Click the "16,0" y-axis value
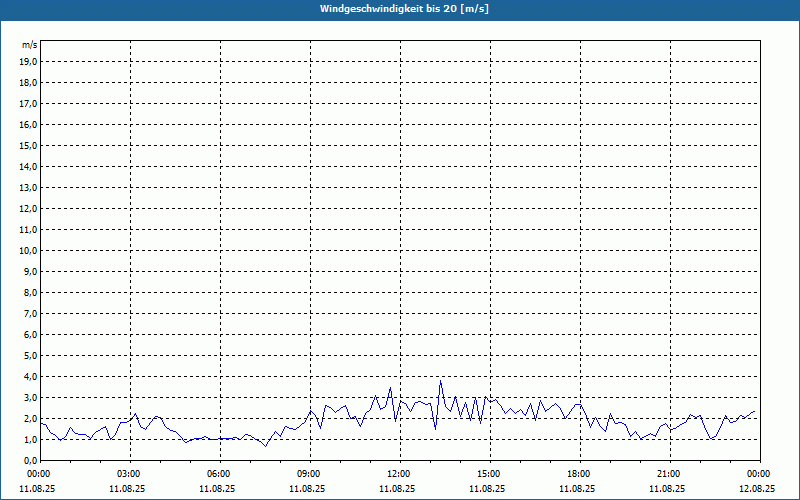Viewport: 800px width, 500px height. [30, 124]
